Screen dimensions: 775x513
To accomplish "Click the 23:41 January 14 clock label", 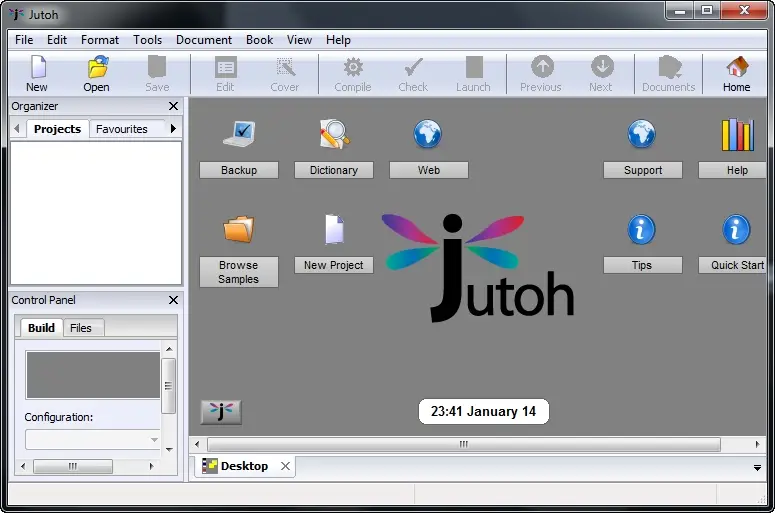I will (x=483, y=411).
